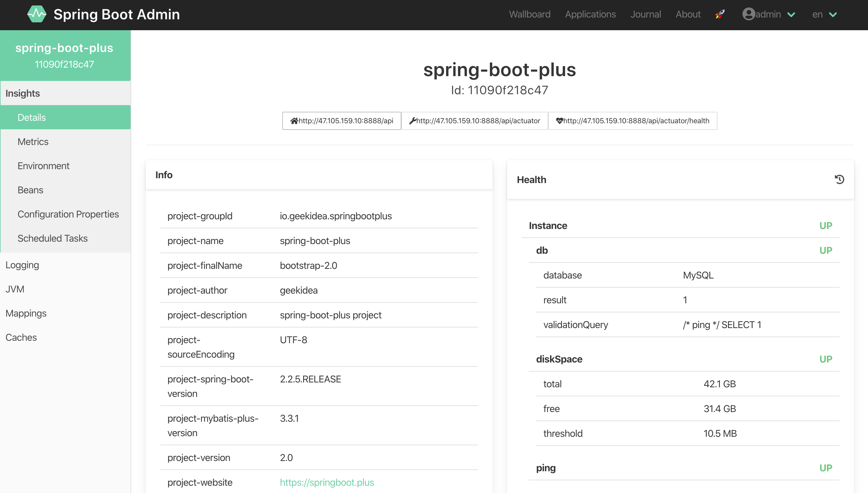Expand the Insights section in the sidebar
Image resolution: width=868 pixels, height=493 pixels.
(22, 93)
